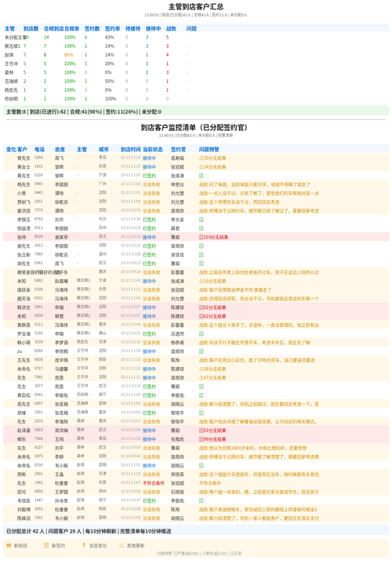Click the warning icon beside 30分无结果
Viewport: 392px width, 571px height.
pyautogui.click(x=201, y=158)
